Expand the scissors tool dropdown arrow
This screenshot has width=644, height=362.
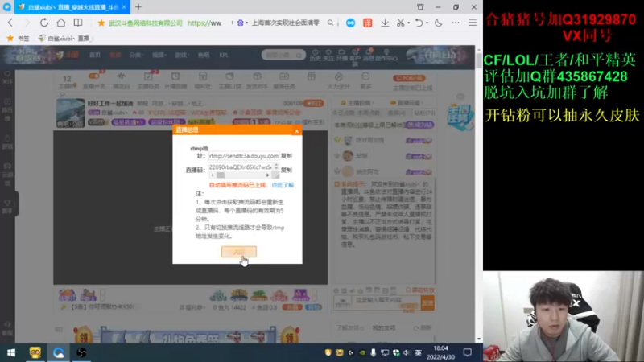point(409,23)
